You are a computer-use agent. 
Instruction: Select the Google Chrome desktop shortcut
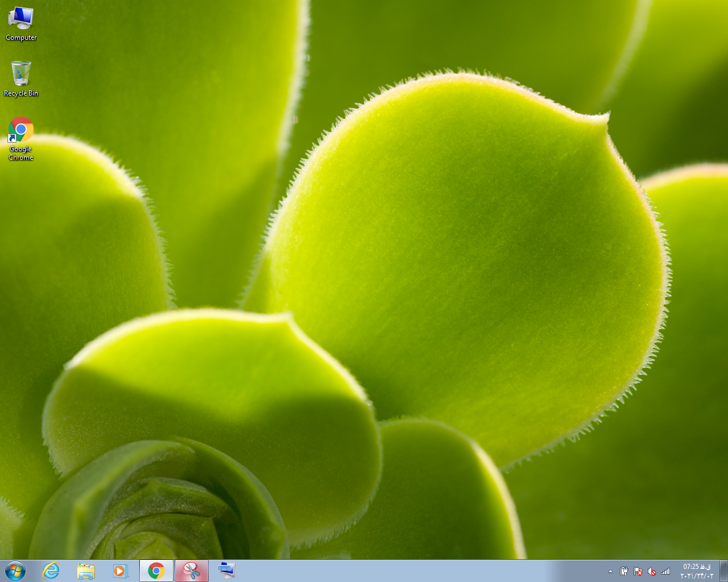(21, 139)
